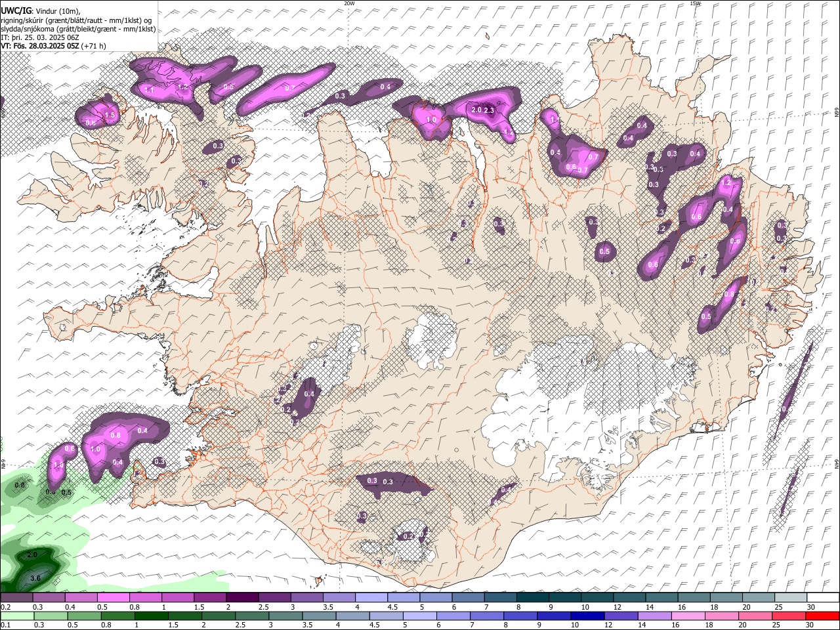Screen dimensions: 840x630
Task: Click pale green 0.1–0.3 swatch in lower legend
Action: point(16,616)
